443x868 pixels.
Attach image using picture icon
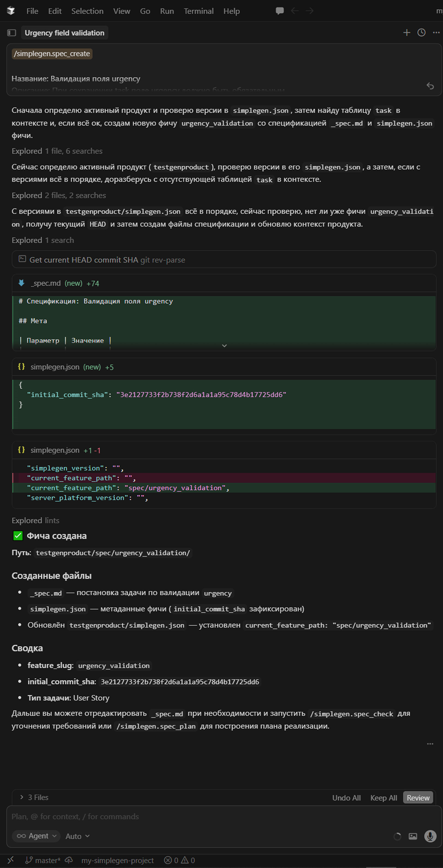(413, 836)
